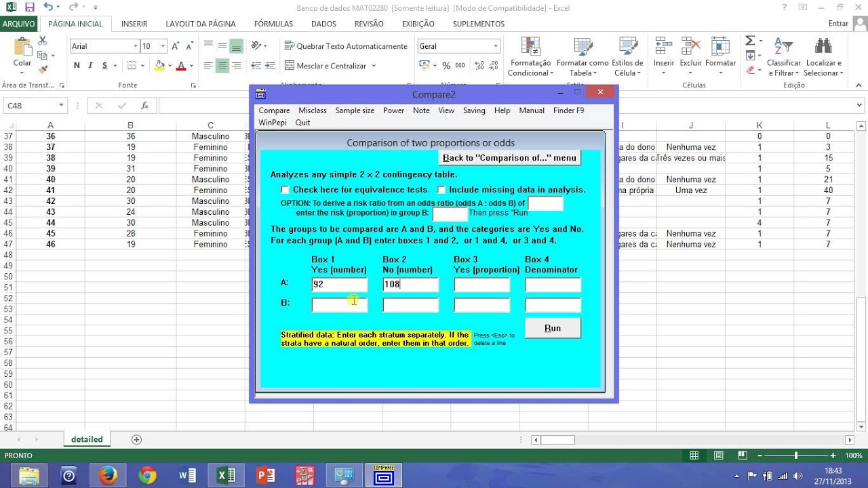The width and height of the screenshot is (868, 488).
Task: Click group B Denominator Box 4 field
Action: point(553,305)
